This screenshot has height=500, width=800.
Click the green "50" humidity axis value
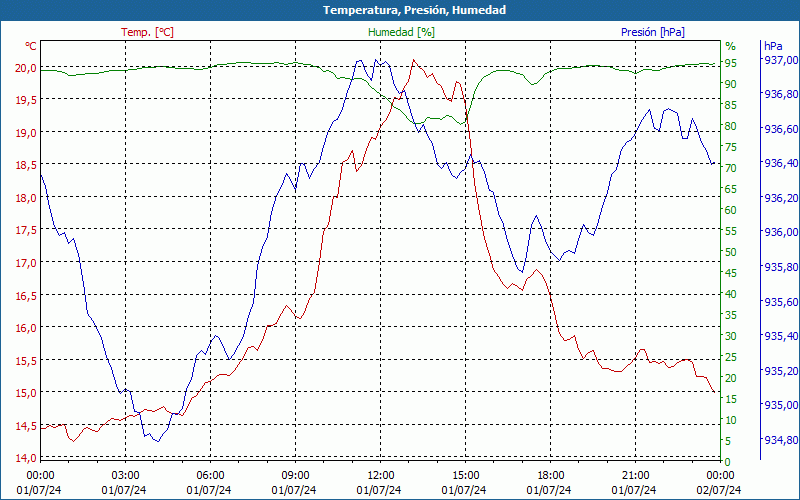pyautogui.click(x=731, y=252)
